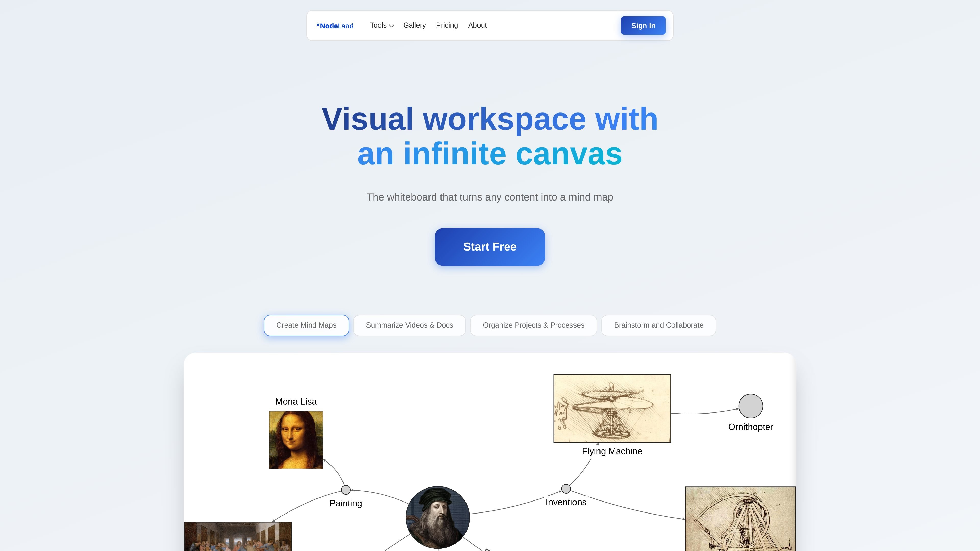Click the 'Flying Machine' label text

612,451
